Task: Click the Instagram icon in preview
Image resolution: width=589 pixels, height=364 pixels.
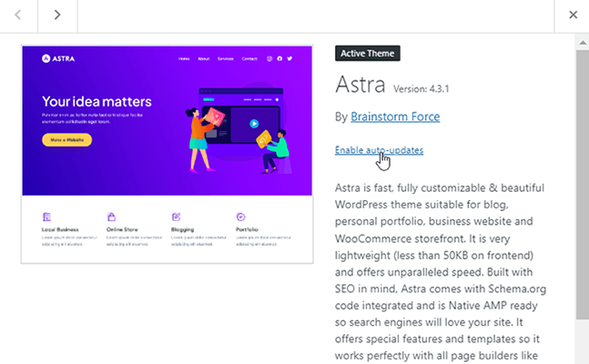Action: pyautogui.click(x=269, y=59)
